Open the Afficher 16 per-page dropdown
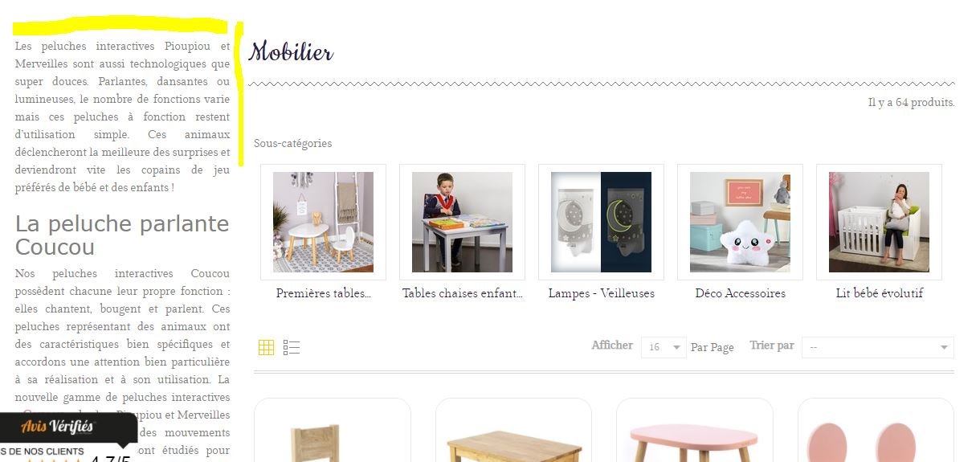 pyautogui.click(x=664, y=347)
